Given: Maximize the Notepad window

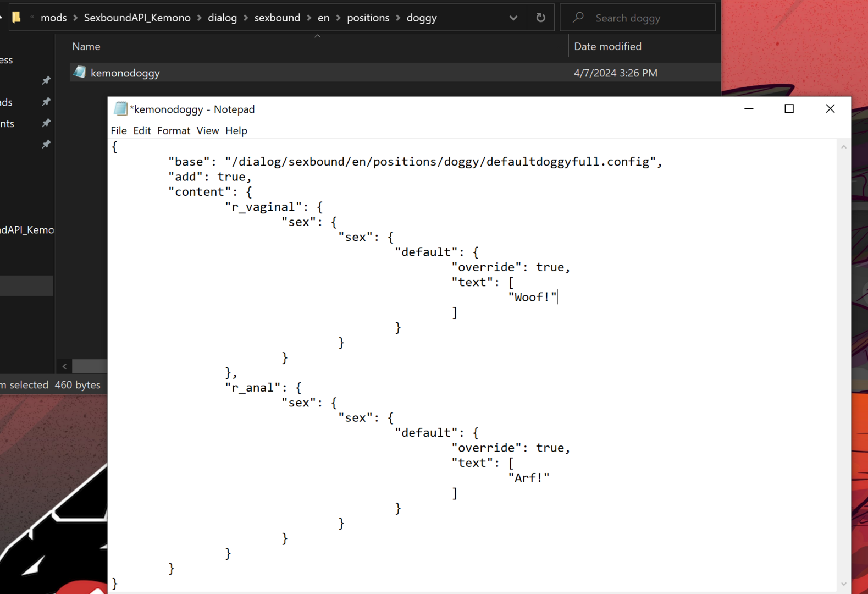Looking at the screenshot, I should click(x=789, y=109).
